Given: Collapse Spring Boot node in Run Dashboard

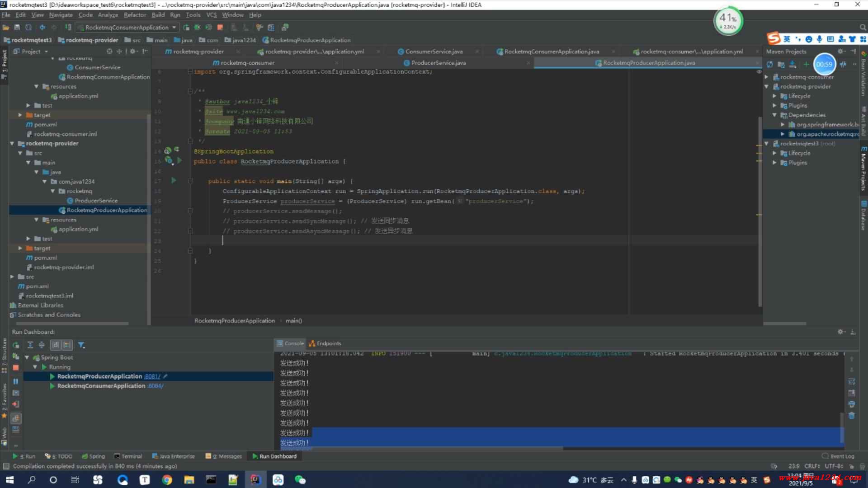Looking at the screenshot, I should pos(27,357).
